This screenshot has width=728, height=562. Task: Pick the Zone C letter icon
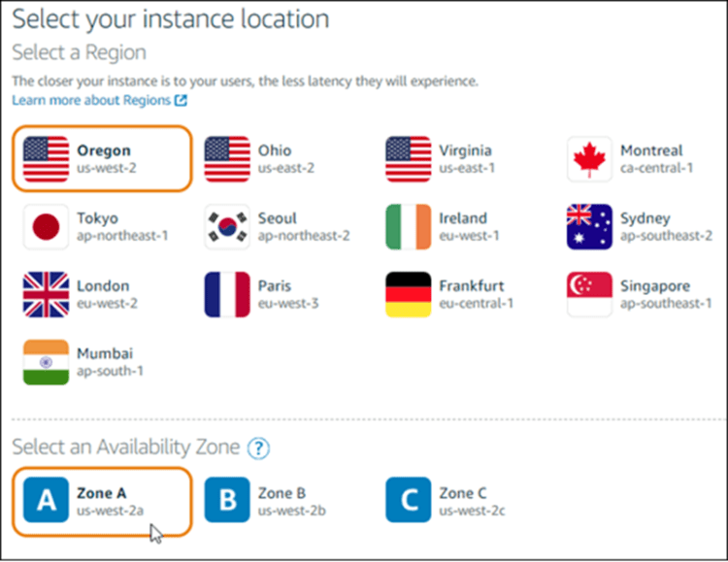(409, 501)
